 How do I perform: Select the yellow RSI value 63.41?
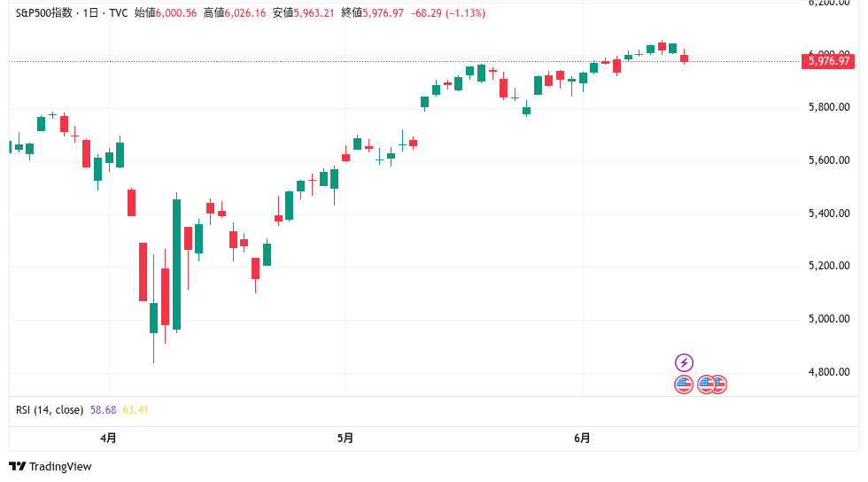point(135,410)
